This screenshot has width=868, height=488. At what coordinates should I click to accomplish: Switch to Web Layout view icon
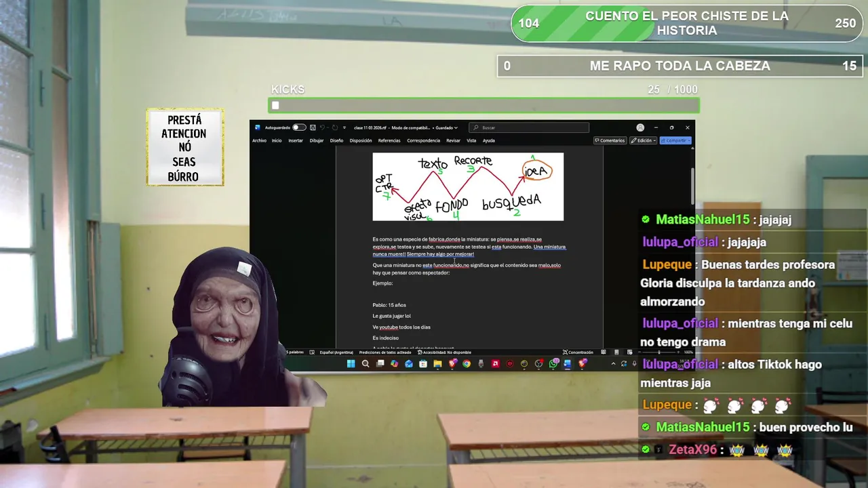(x=629, y=352)
